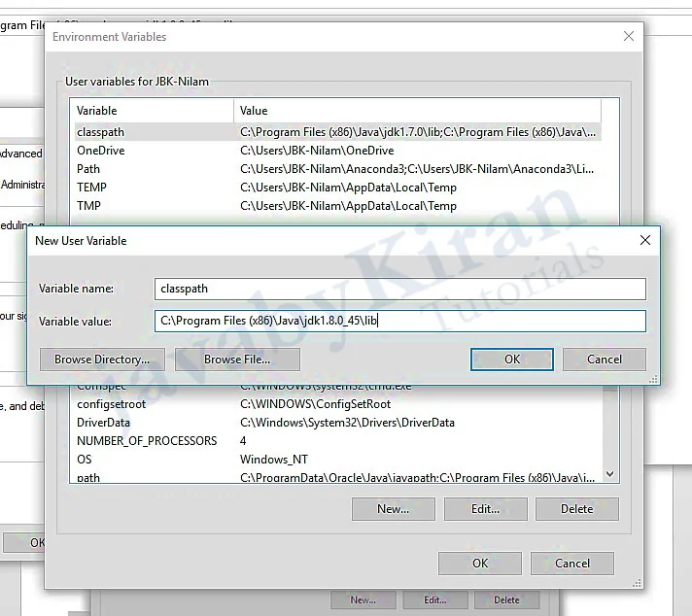Cancel the New User Variable dialog
The height and width of the screenshot is (616, 692).
[605, 359]
